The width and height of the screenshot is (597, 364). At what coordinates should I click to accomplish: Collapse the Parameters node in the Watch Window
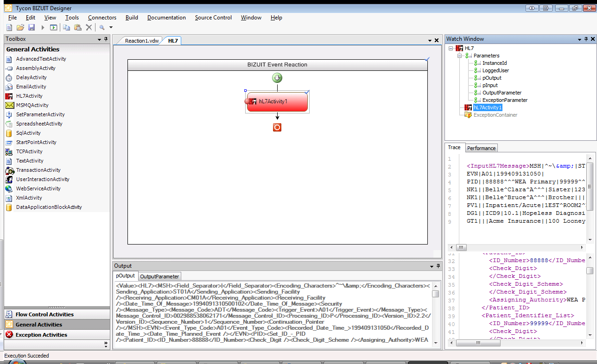459,56
